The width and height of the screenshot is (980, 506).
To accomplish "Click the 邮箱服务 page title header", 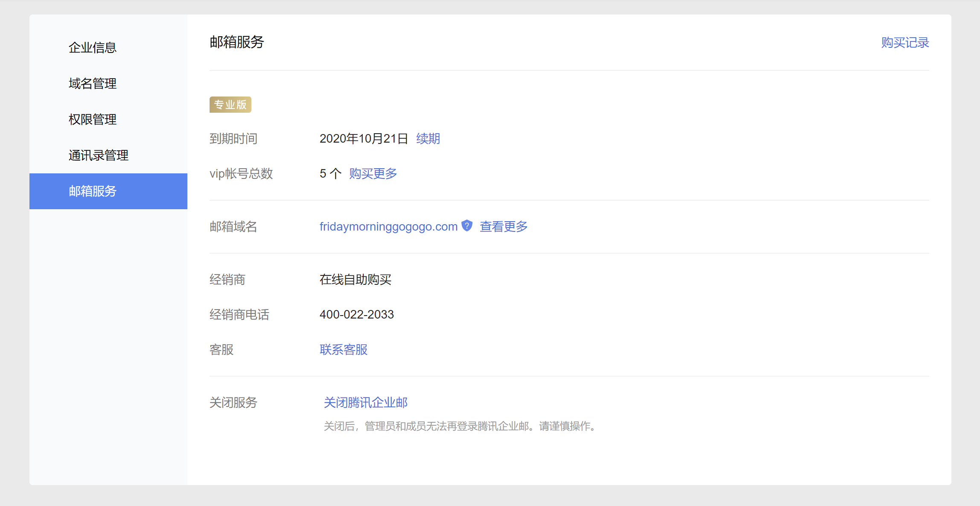I will [237, 42].
